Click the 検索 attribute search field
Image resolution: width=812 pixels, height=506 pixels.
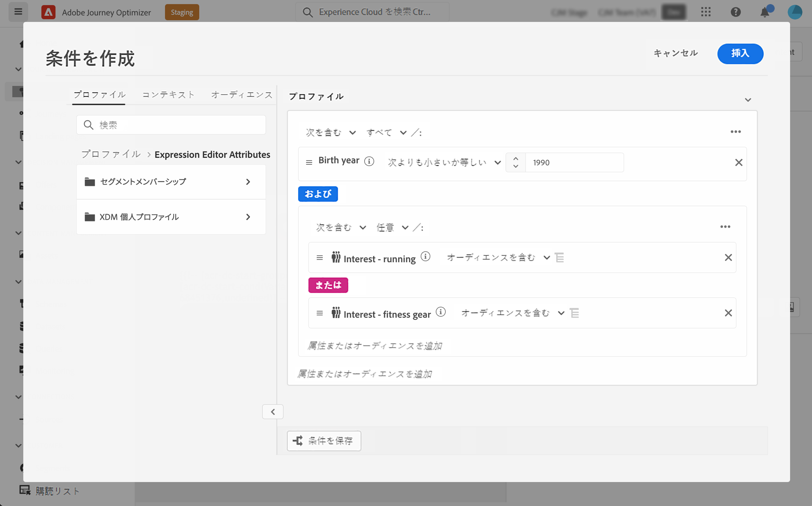coord(171,125)
